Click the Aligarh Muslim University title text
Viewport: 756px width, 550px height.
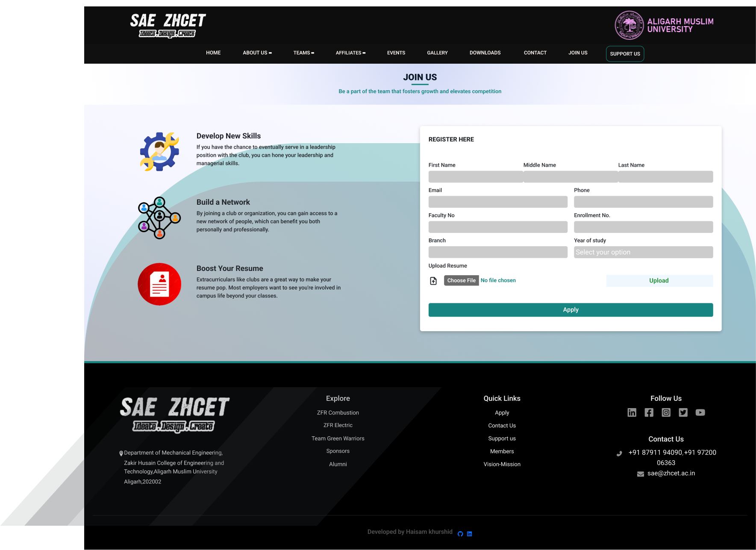[680, 25]
